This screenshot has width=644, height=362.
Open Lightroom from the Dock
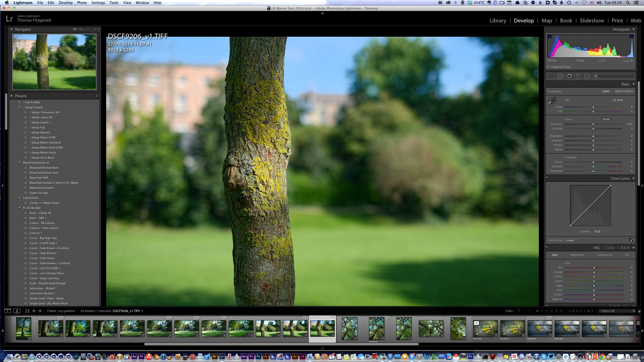222,357
